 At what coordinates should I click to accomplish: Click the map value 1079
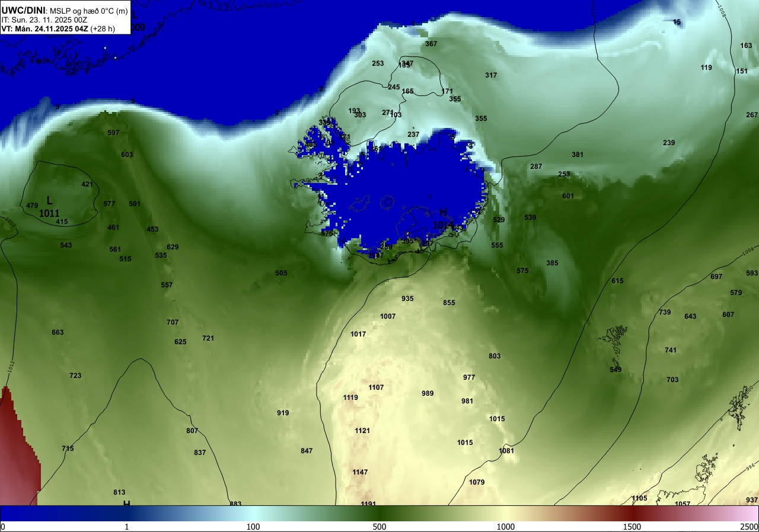pos(477,482)
